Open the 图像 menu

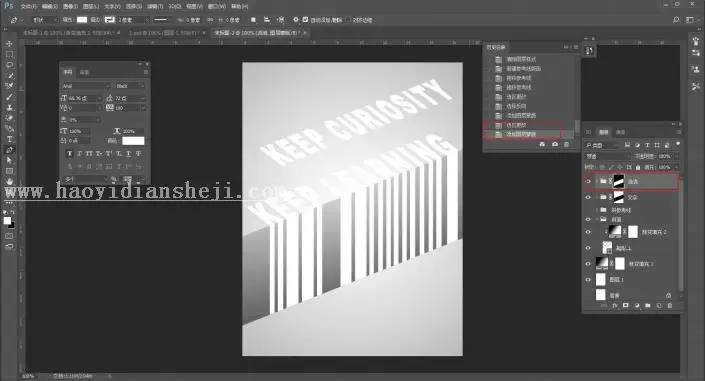pyautogui.click(x=70, y=7)
